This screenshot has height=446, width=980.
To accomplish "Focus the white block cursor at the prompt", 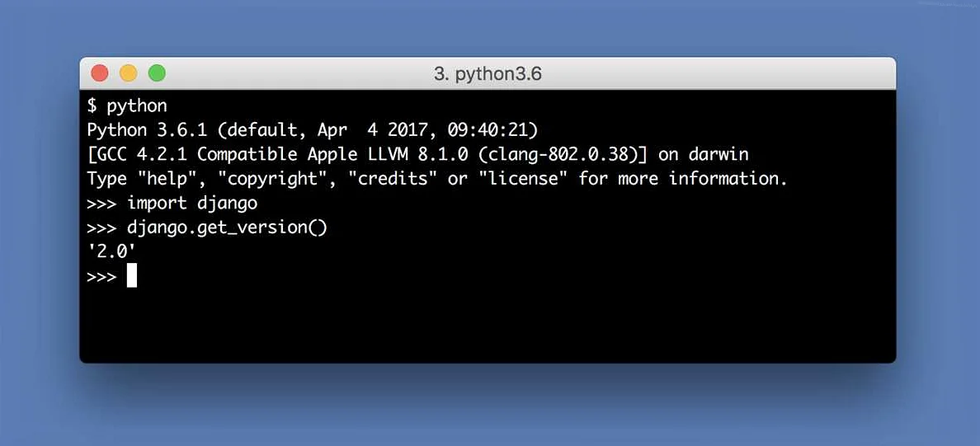I will tap(132, 275).
